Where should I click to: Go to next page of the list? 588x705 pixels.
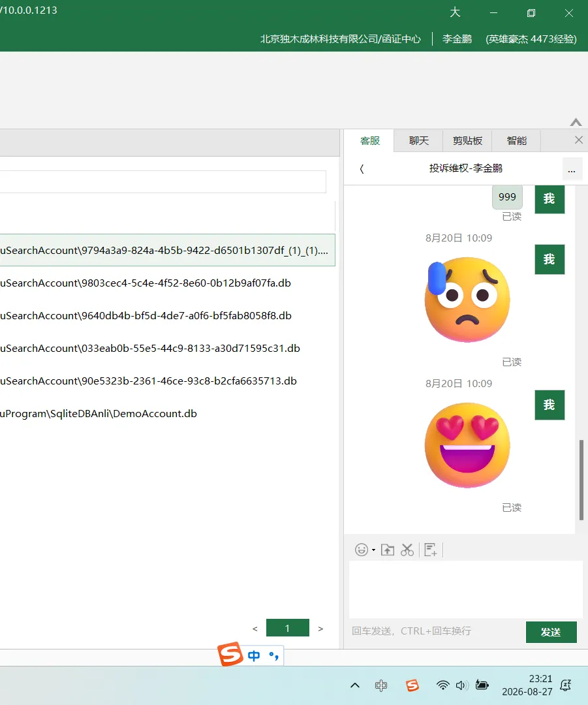point(320,629)
